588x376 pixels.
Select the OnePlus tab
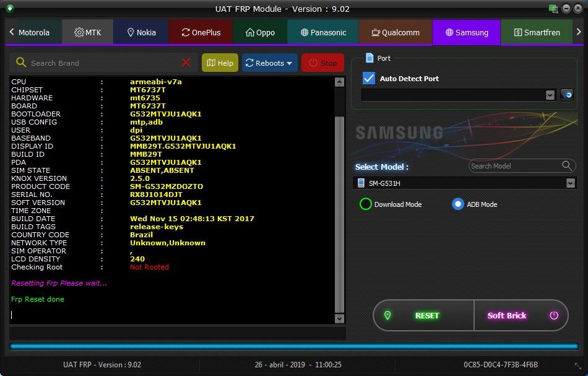tap(201, 33)
